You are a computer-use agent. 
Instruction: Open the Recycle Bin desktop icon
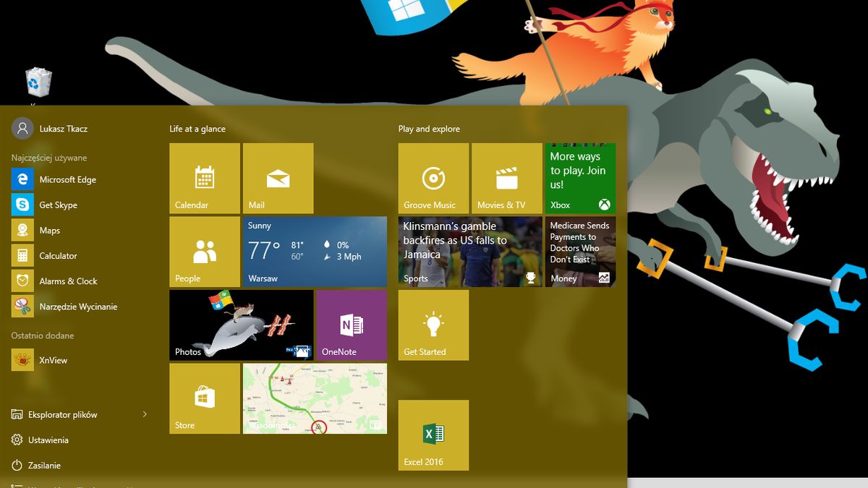pos(38,82)
